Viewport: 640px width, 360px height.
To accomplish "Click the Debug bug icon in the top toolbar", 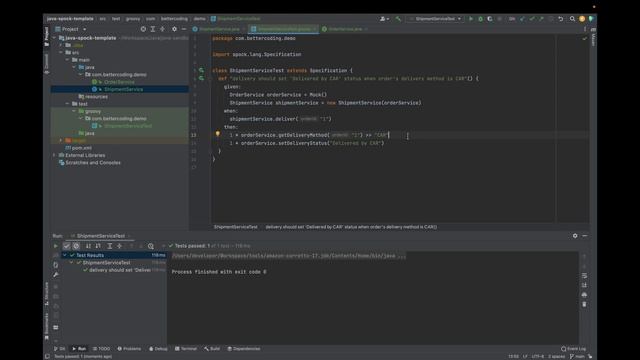I will point(480,19).
